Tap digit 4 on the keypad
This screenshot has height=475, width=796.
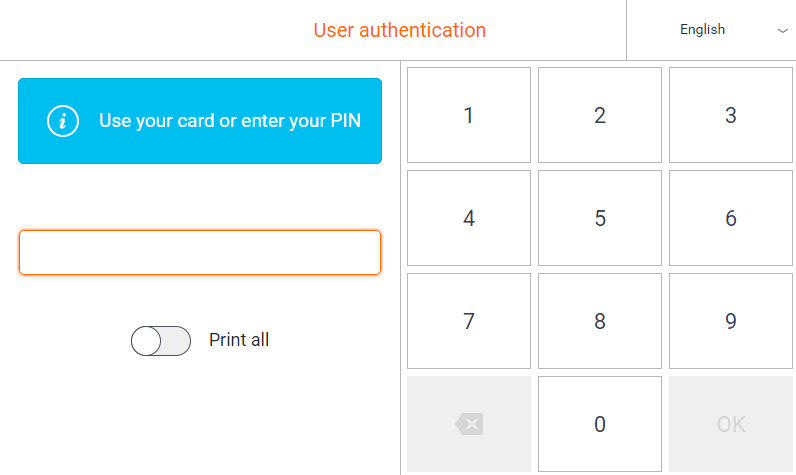point(469,218)
